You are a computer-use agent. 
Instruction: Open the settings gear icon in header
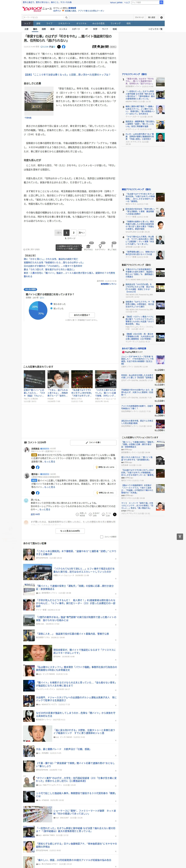click(161, 17)
